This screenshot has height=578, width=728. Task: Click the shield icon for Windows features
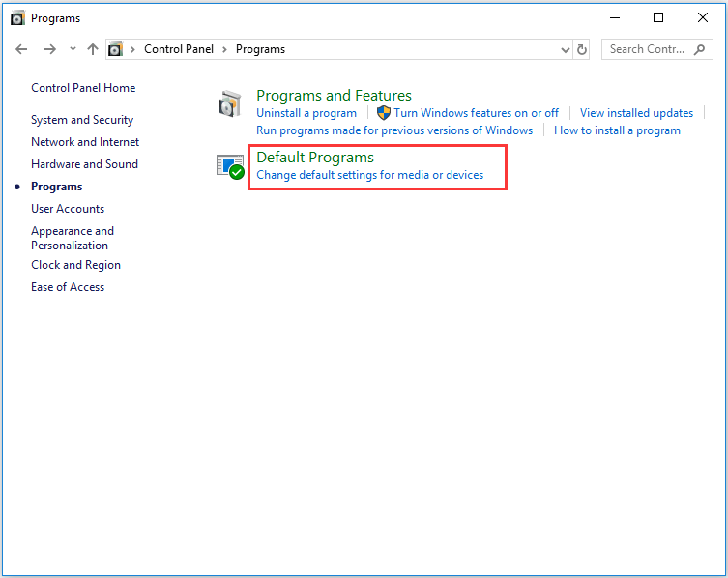pyautogui.click(x=384, y=113)
